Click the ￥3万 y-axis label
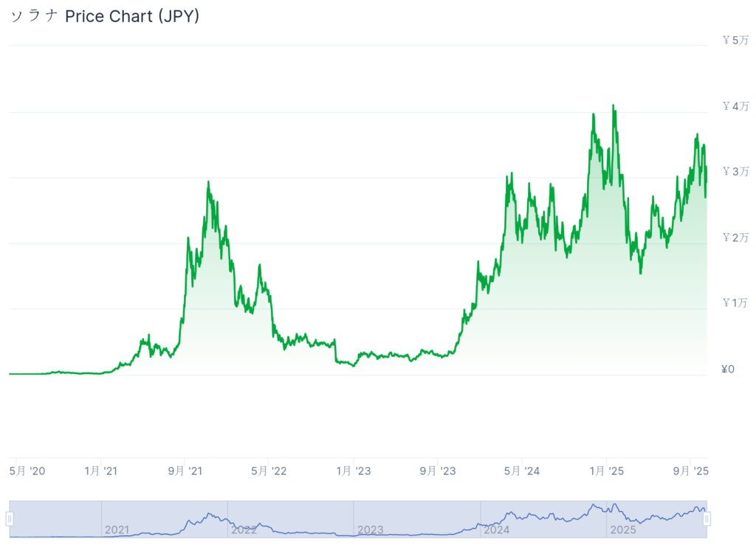Screen dimensions: 756x551 735,172
